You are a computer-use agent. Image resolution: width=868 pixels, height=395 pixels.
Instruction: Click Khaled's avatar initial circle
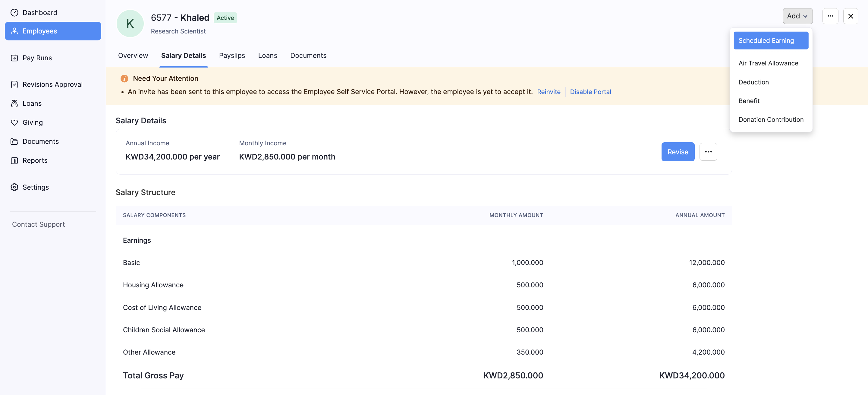[x=130, y=23]
